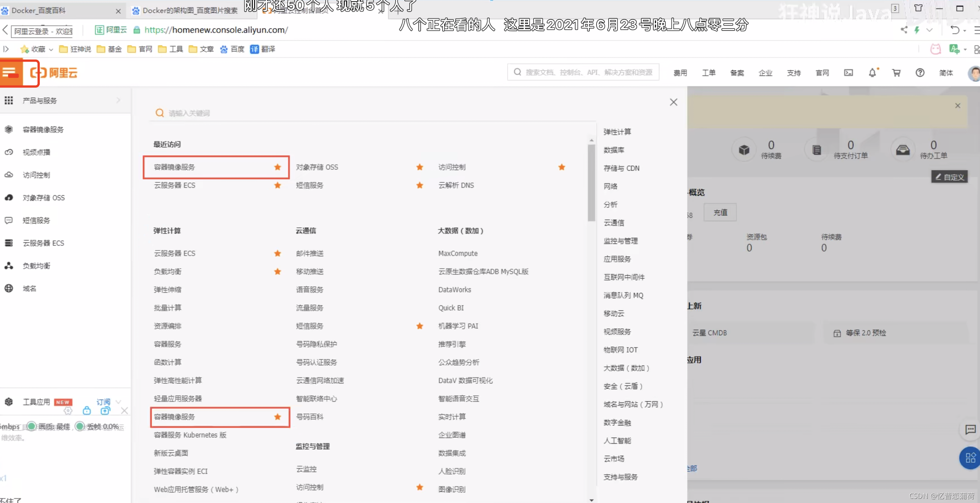Click the 容器镜像服务 sidebar icon
Screen dimensions: 980x503
[9, 130]
